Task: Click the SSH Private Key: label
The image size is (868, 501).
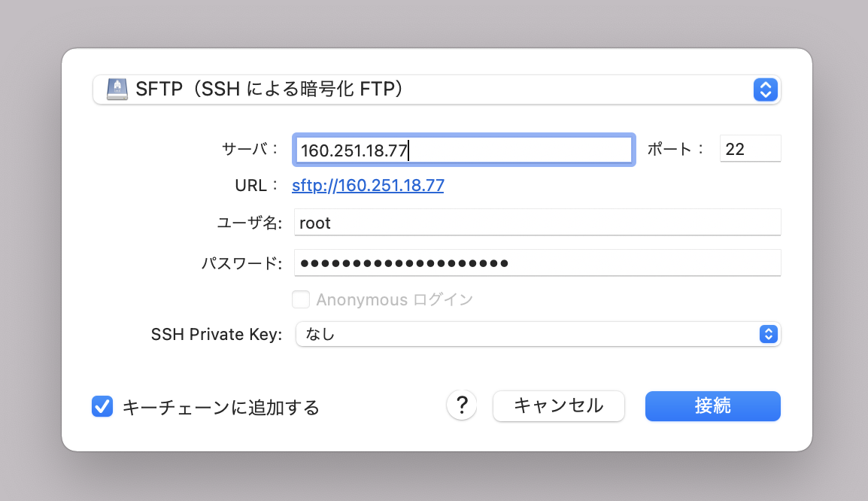Action: [x=217, y=334]
